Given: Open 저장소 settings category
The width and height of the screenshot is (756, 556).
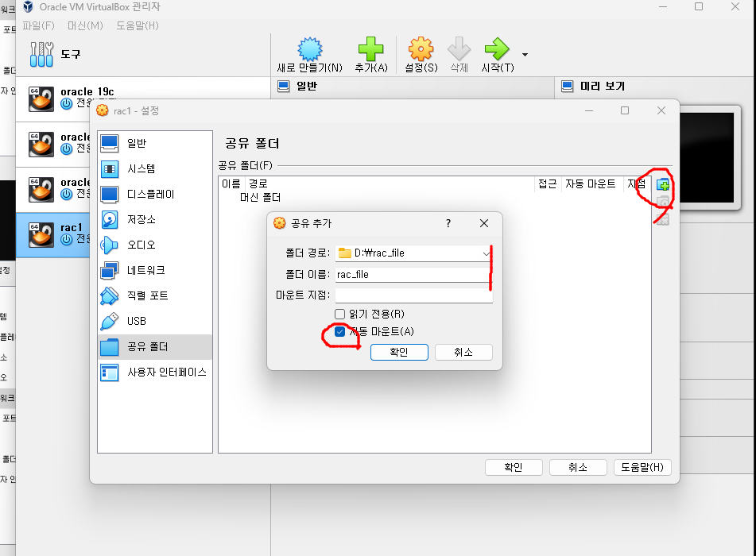Looking at the screenshot, I should (155, 220).
